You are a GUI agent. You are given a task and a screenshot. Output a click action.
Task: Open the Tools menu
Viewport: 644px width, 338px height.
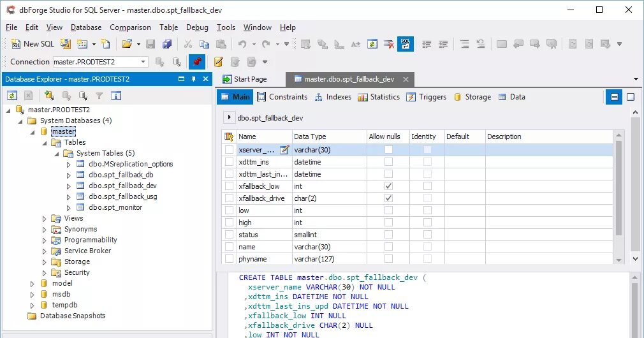(226, 27)
